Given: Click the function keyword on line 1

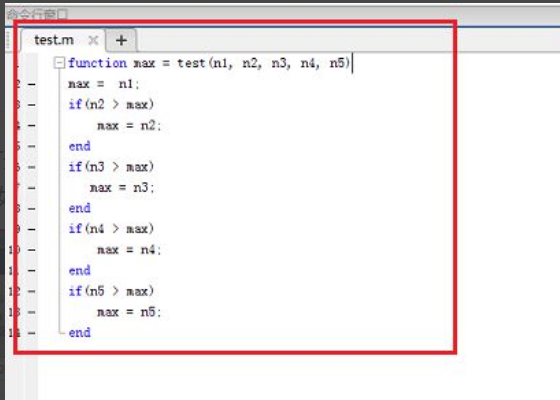Looking at the screenshot, I should pos(98,63).
